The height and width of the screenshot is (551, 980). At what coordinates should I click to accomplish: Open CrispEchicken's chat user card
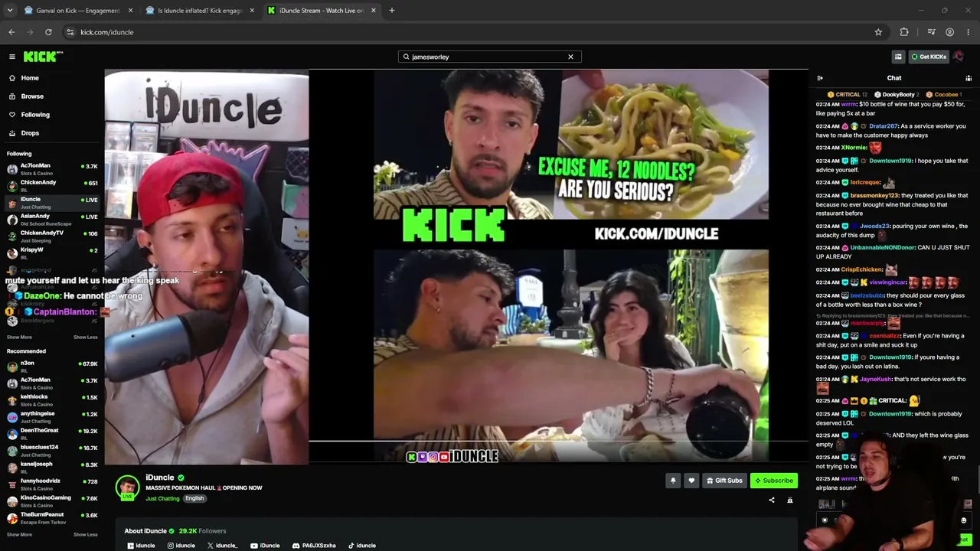[861, 269]
